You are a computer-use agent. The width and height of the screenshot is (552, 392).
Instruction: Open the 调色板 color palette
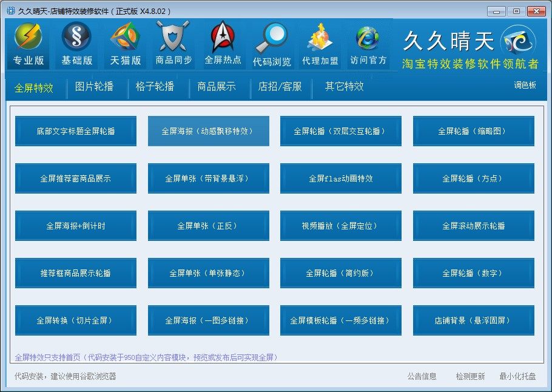coord(525,86)
